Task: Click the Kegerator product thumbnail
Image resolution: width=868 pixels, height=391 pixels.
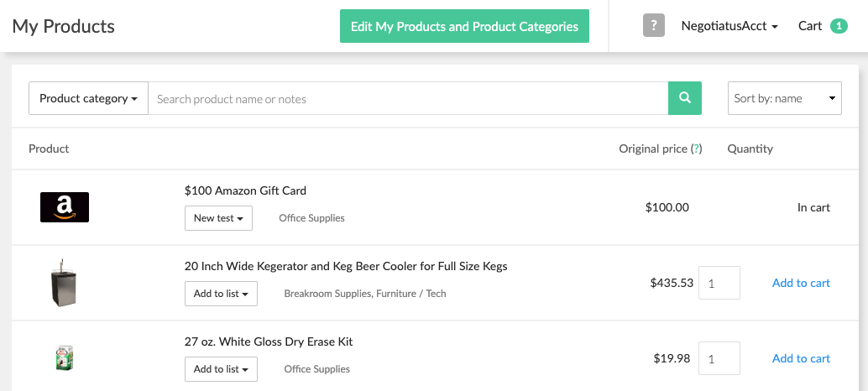Action: pyautogui.click(x=64, y=283)
